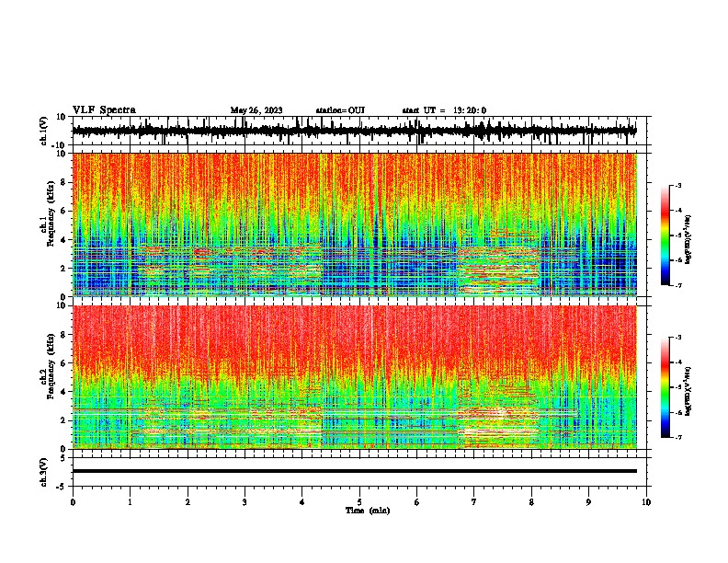This screenshot has height=563, width=728.
Task: Click the "-3" label on the ch.1 colorbar
Action: (x=678, y=186)
